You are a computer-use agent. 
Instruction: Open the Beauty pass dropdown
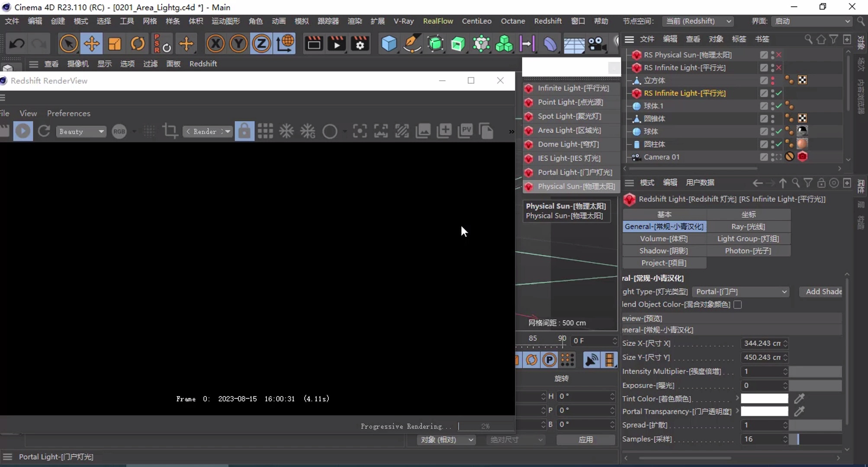tap(81, 131)
